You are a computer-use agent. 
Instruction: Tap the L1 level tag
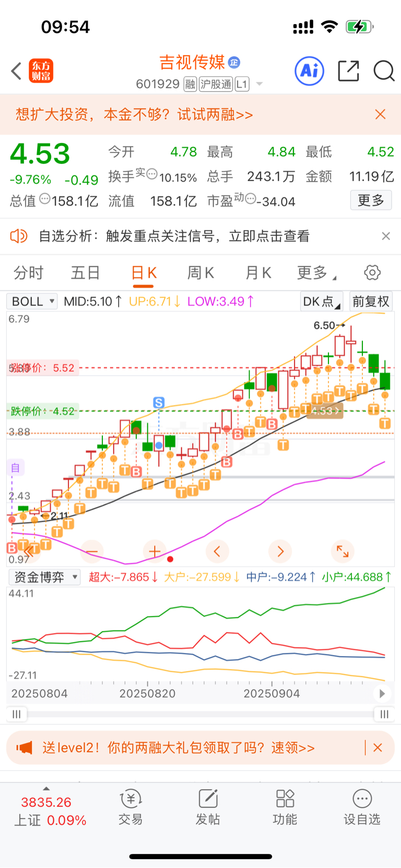242,84
